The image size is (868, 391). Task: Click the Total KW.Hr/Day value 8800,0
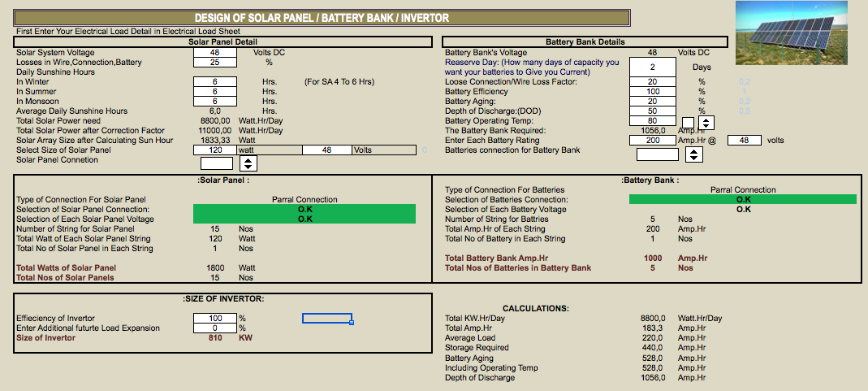point(653,319)
